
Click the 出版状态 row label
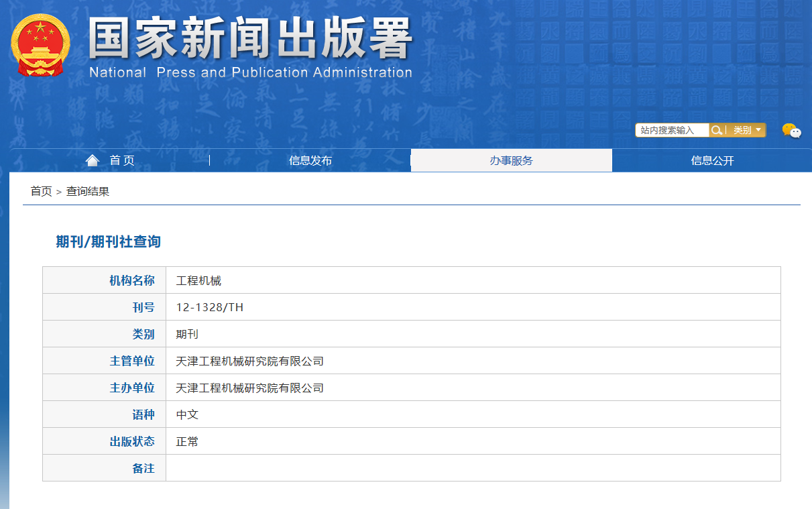coord(132,441)
